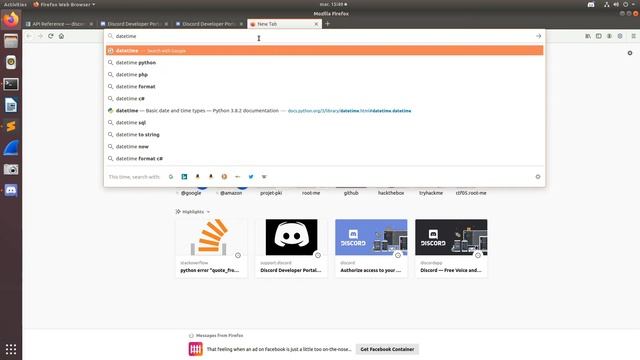
Task: Open the @amazon top site
Action: (231, 192)
